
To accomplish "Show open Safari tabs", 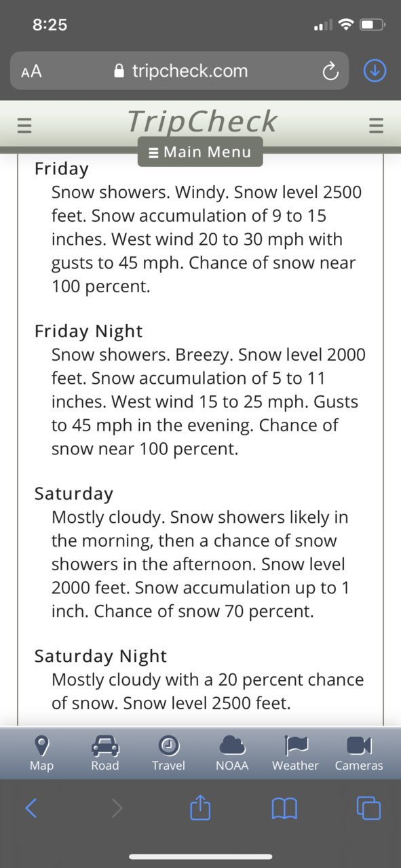I will point(368,808).
